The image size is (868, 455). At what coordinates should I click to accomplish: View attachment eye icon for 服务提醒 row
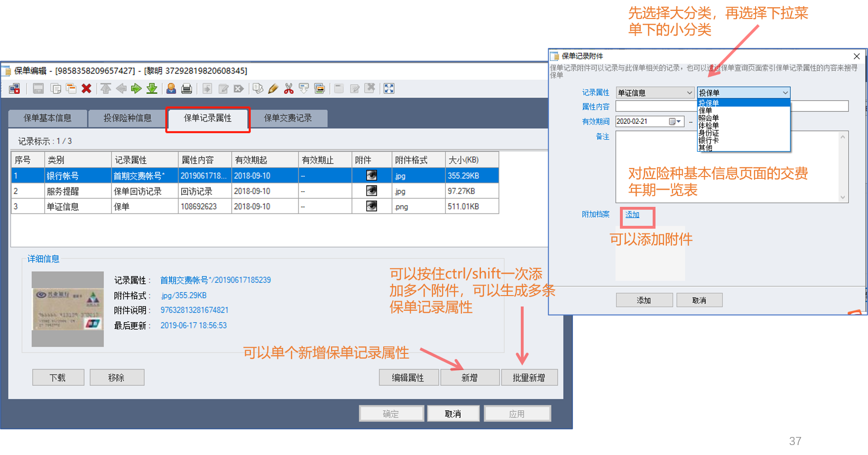pyautogui.click(x=371, y=191)
